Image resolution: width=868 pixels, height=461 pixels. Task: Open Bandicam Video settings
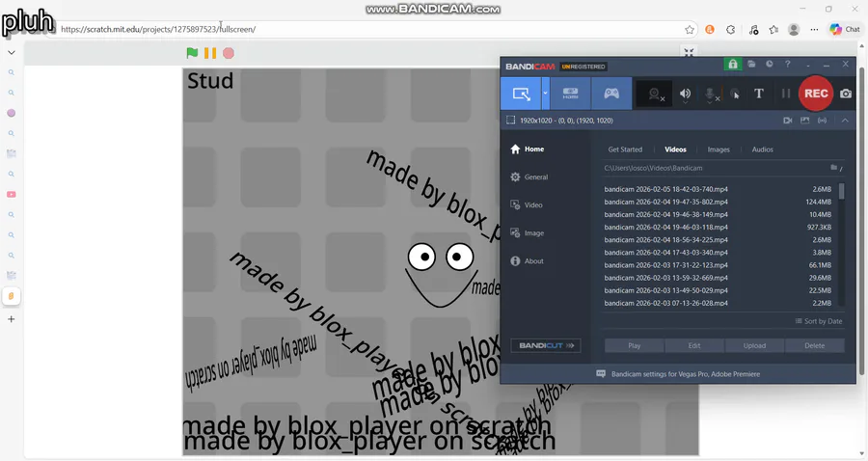(x=527, y=204)
